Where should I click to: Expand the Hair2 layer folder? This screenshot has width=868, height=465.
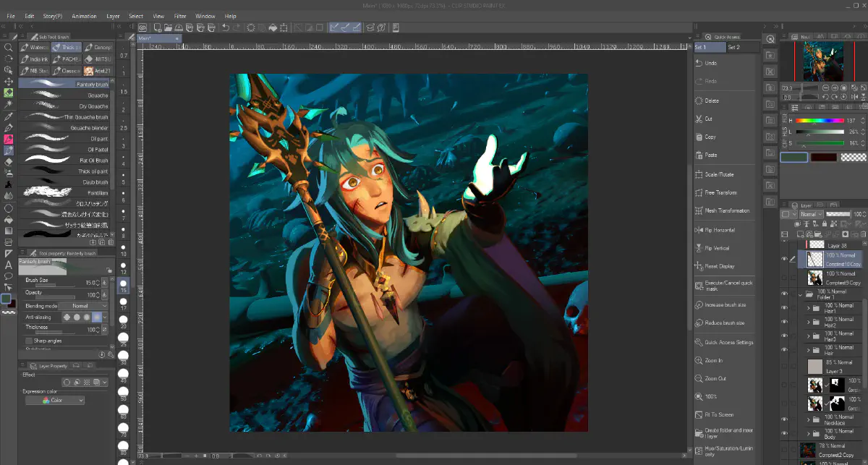pos(809,323)
